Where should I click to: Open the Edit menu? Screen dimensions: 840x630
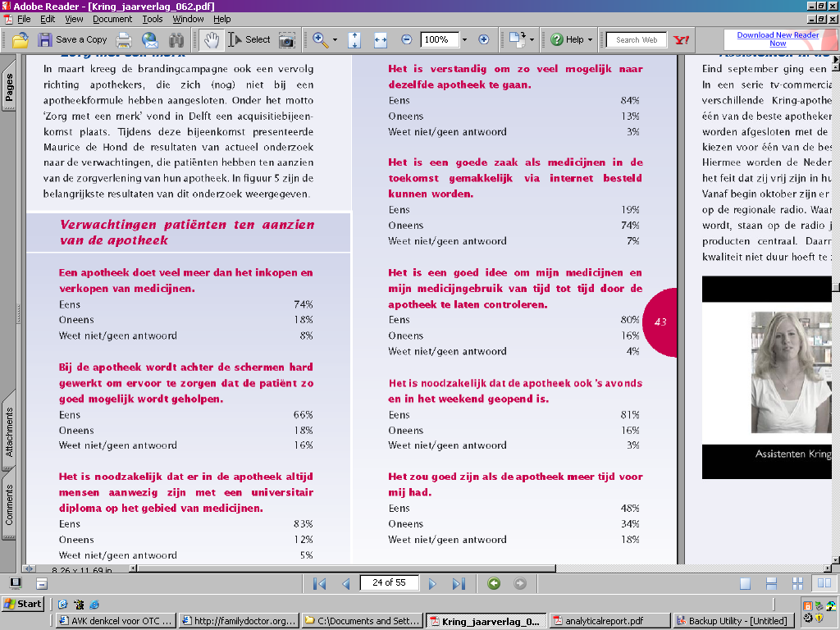pos(48,20)
